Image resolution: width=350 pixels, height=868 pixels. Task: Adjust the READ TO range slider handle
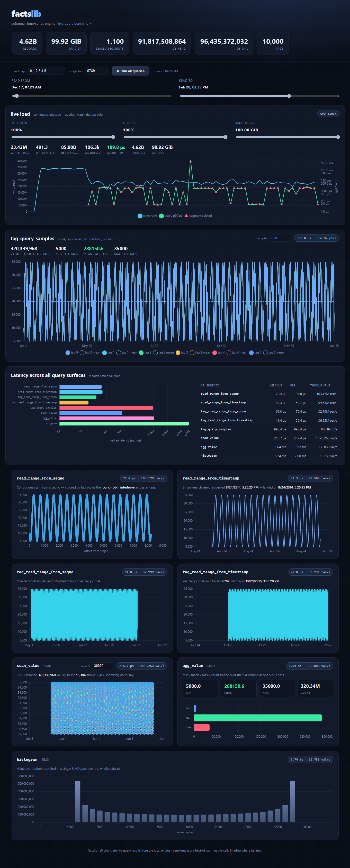coord(289,96)
